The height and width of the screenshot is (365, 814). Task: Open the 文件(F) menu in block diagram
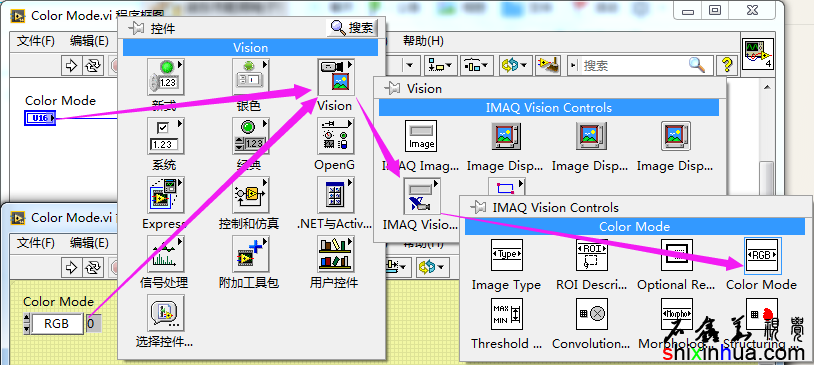36,41
